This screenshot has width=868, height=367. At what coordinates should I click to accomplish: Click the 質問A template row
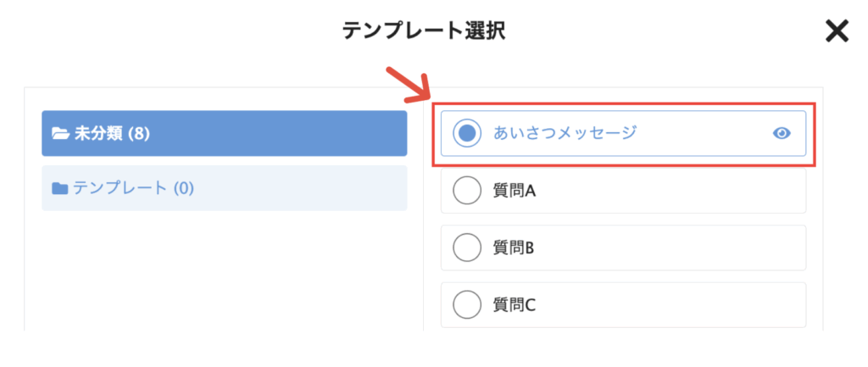[623, 191]
